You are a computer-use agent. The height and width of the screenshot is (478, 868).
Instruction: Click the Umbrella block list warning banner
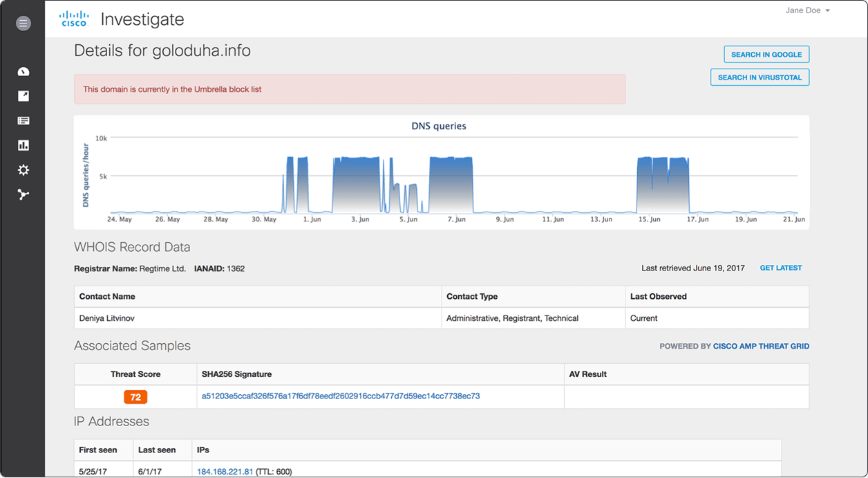point(350,89)
